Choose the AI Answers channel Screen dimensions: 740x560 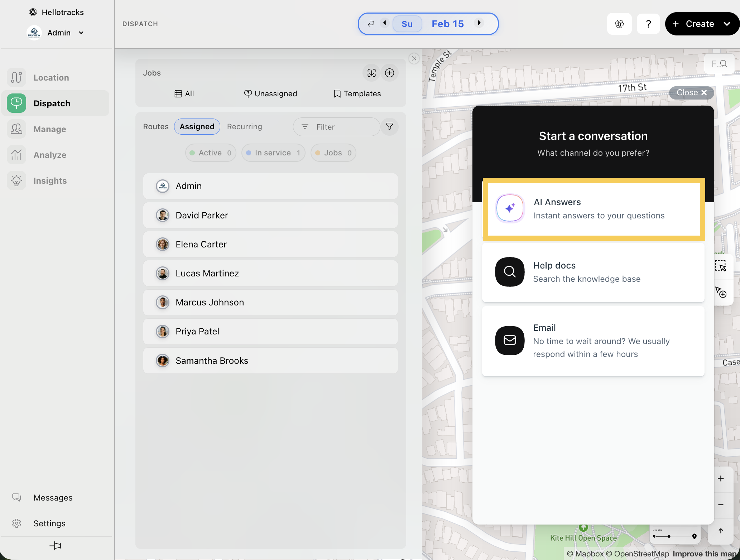(x=594, y=209)
